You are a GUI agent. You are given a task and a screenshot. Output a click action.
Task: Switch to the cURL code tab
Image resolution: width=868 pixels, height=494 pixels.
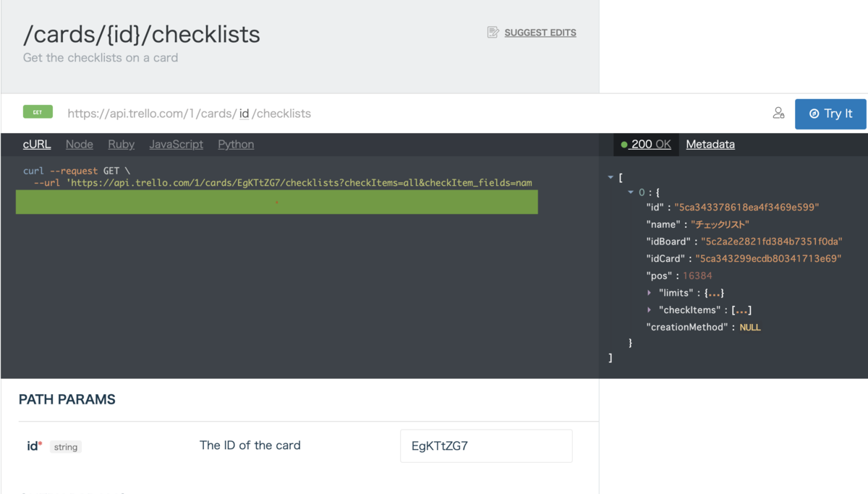(x=37, y=145)
